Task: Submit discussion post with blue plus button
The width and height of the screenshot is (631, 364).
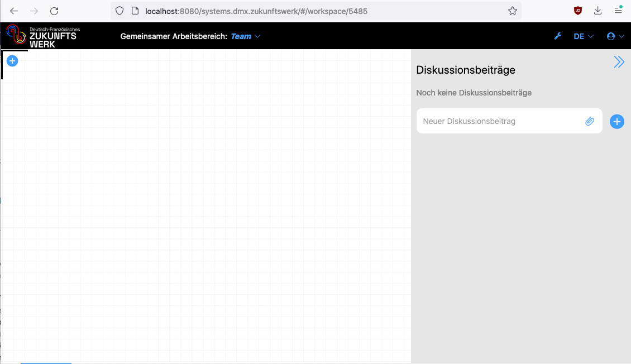Action: pyautogui.click(x=616, y=121)
